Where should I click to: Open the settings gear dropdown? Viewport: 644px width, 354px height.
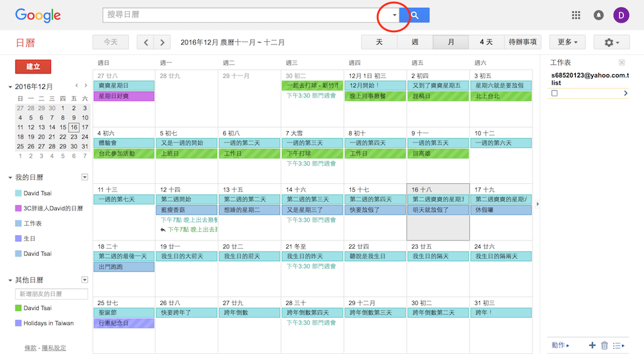pos(611,43)
